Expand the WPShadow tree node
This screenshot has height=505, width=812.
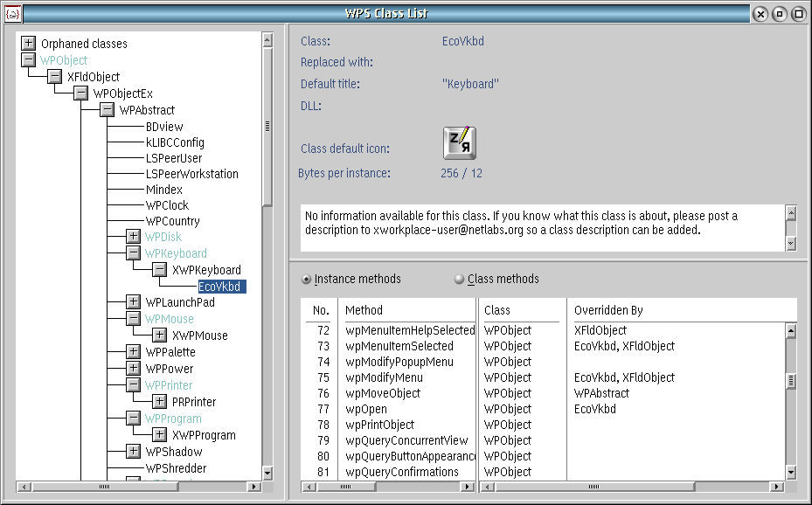click(x=133, y=451)
